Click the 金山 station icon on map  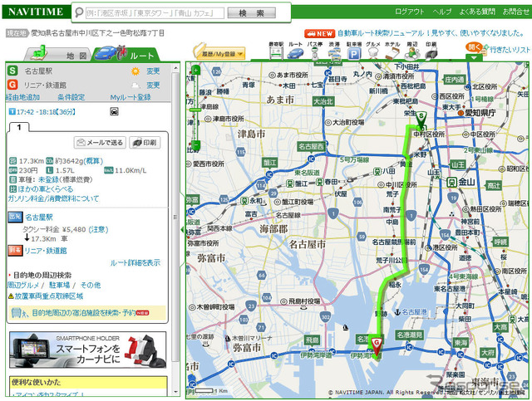click(x=451, y=182)
